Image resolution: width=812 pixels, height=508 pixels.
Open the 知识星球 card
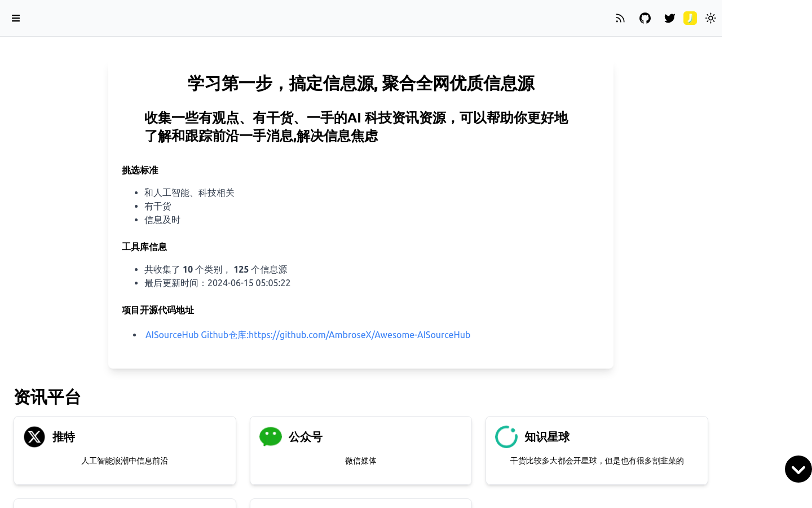click(x=597, y=450)
